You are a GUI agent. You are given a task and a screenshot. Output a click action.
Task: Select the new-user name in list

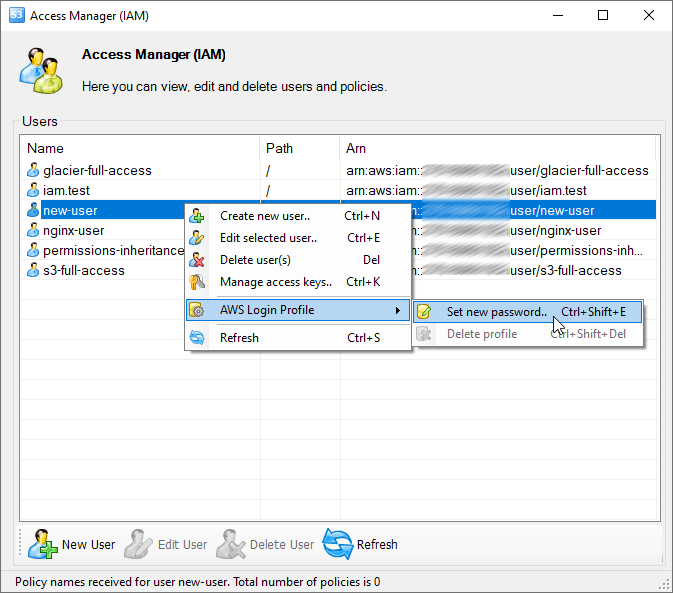[x=70, y=210]
